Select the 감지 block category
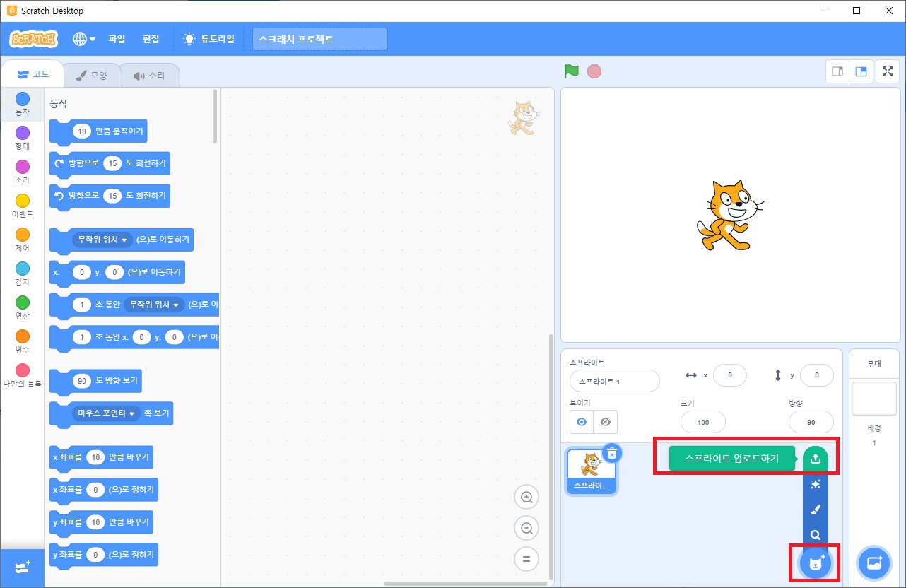Viewport: 906px width, 588px height. click(x=23, y=274)
